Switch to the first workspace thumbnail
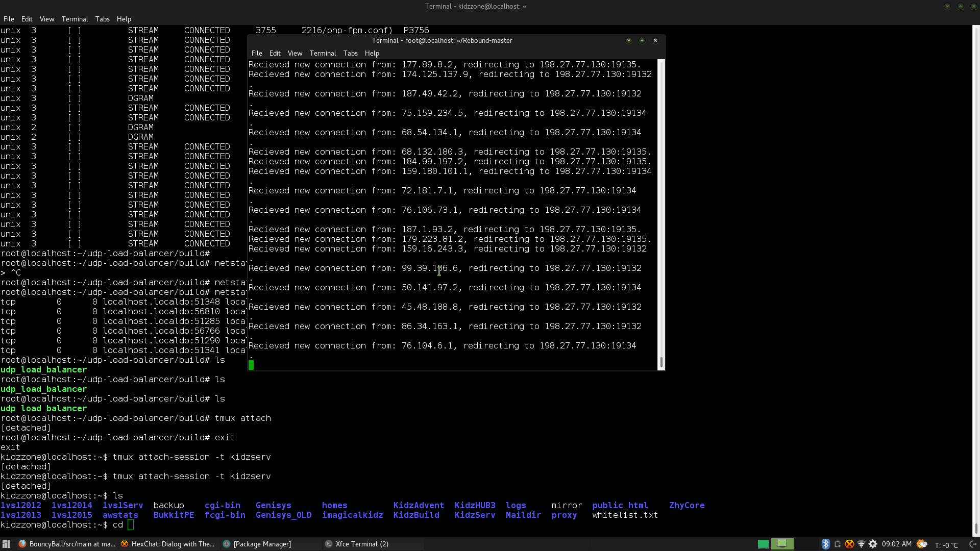Viewport: 980px width, 551px height. click(x=763, y=544)
